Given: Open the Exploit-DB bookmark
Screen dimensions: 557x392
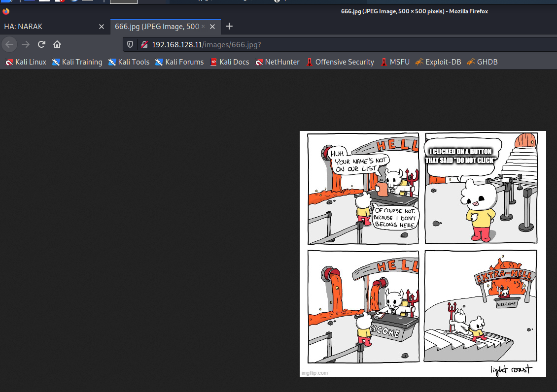Looking at the screenshot, I should [x=438, y=62].
